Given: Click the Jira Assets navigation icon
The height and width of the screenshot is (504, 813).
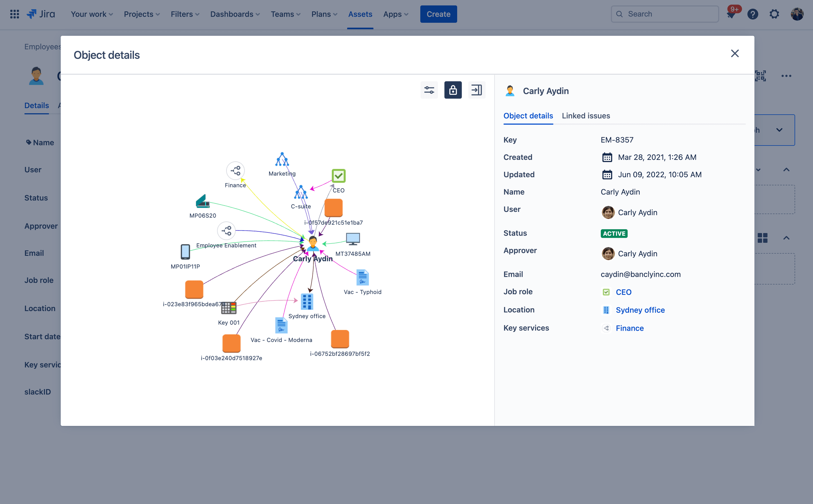Looking at the screenshot, I should 360,14.
